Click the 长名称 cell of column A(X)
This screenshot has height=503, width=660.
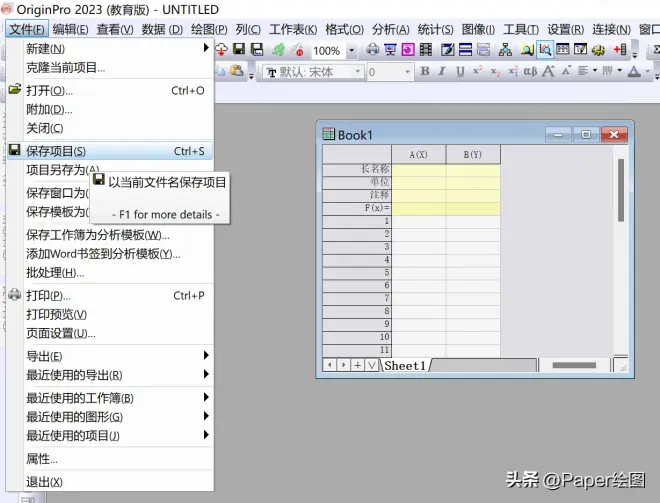(418, 169)
